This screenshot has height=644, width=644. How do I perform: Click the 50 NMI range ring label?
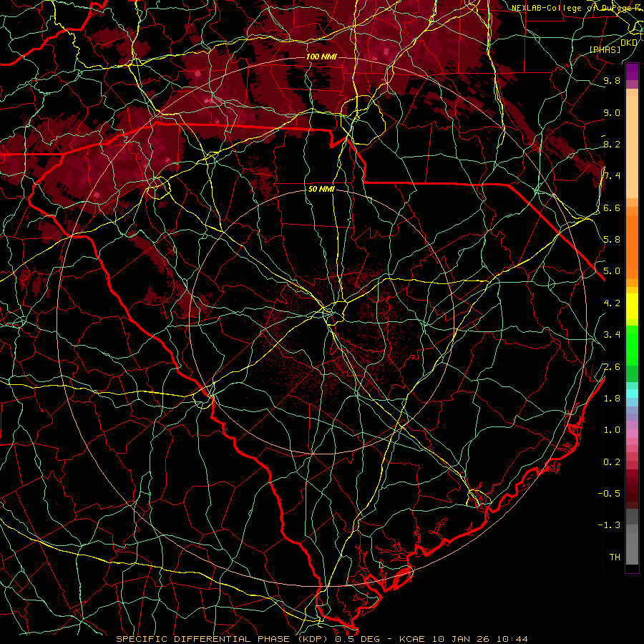[x=321, y=189]
